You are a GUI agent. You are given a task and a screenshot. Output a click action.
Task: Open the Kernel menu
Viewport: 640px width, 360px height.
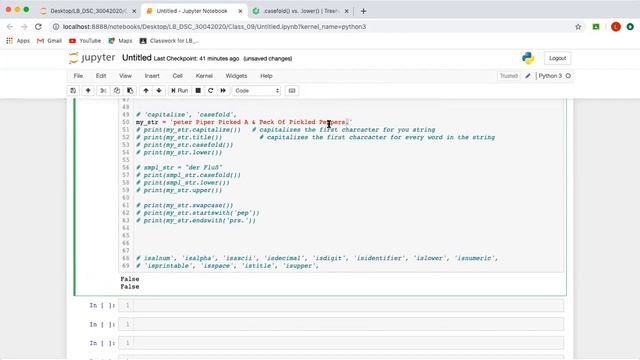tap(204, 76)
